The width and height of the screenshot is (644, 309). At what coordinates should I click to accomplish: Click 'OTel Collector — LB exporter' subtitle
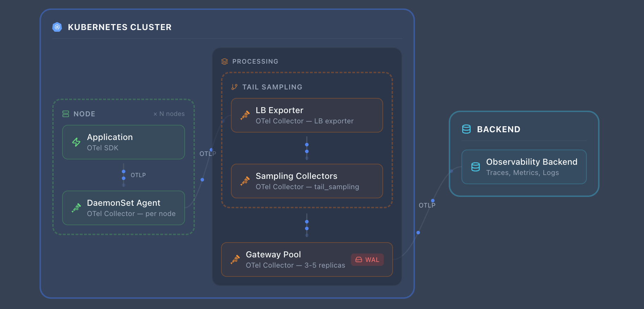(x=305, y=121)
